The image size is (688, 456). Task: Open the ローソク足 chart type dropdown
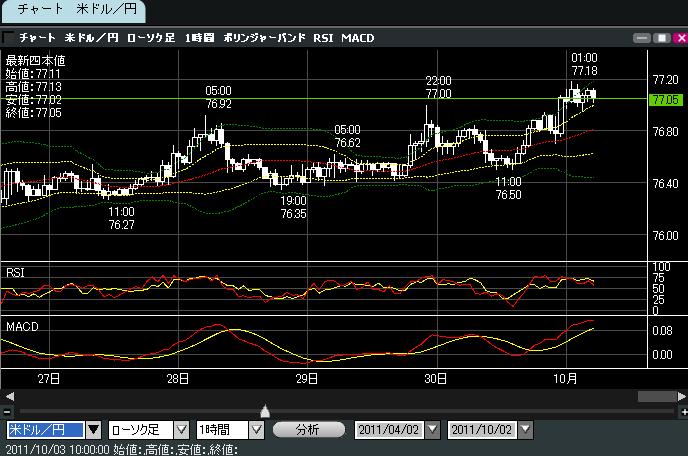point(180,430)
